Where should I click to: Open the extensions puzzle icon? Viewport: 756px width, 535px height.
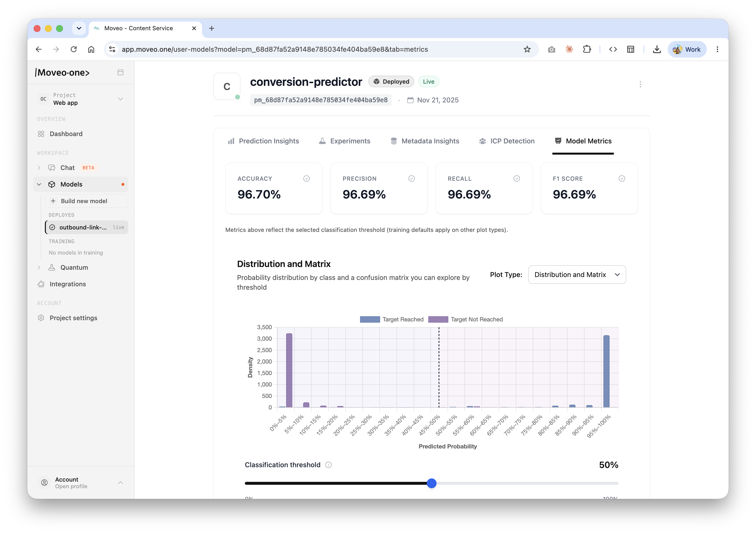[587, 50]
